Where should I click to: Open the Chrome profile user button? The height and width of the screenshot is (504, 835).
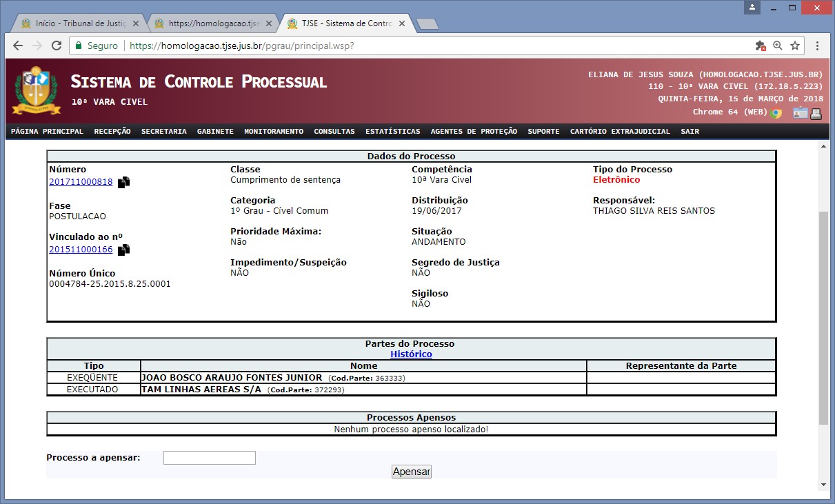[753, 7]
